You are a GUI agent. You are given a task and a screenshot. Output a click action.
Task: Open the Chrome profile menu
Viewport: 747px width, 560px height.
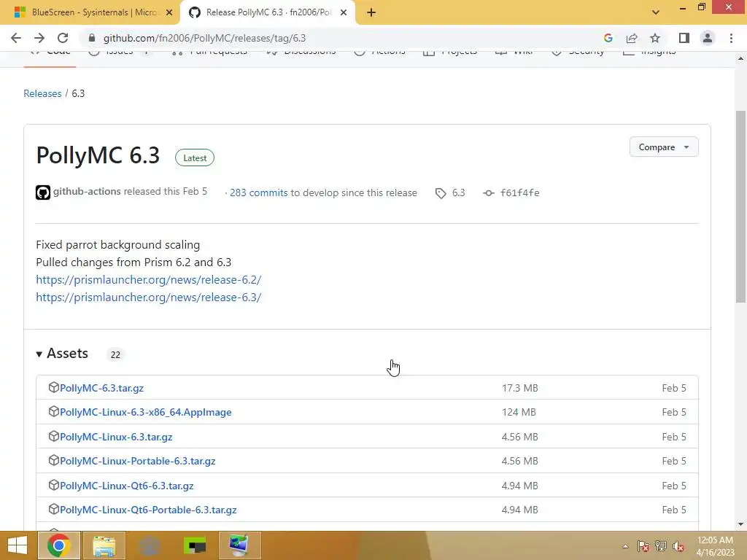(x=708, y=38)
